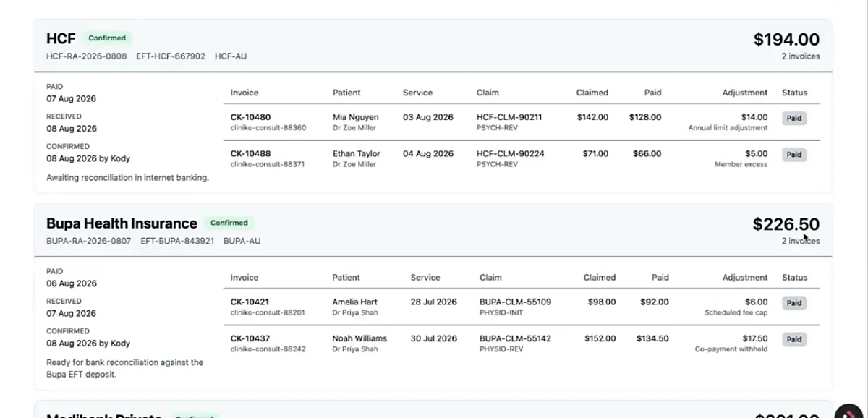
Task: Select EFT reference EFT-BUPA-843921
Action: click(x=177, y=241)
